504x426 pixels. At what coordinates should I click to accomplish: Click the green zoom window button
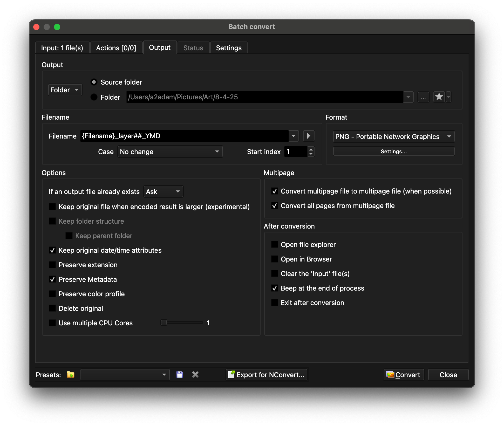pyautogui.click(x=57, y=27)
